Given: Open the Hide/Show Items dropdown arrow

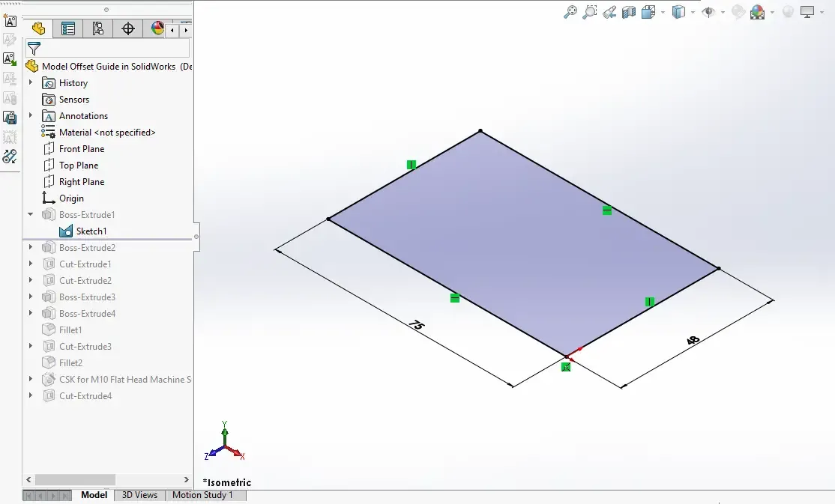Looking at the screenshot, I should (723, 12).
